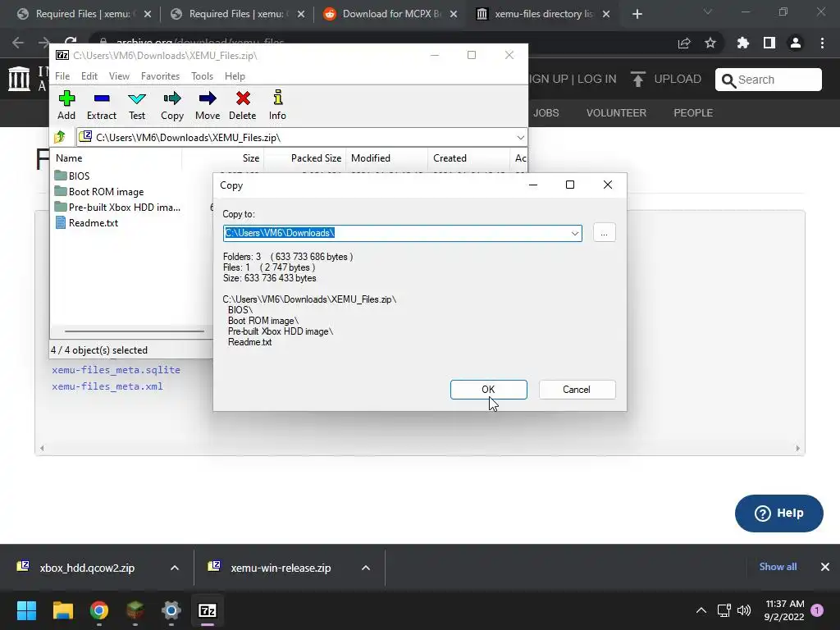
Task: Open the xemu-files_meta.xml link
Action: [x=107, y=386]
